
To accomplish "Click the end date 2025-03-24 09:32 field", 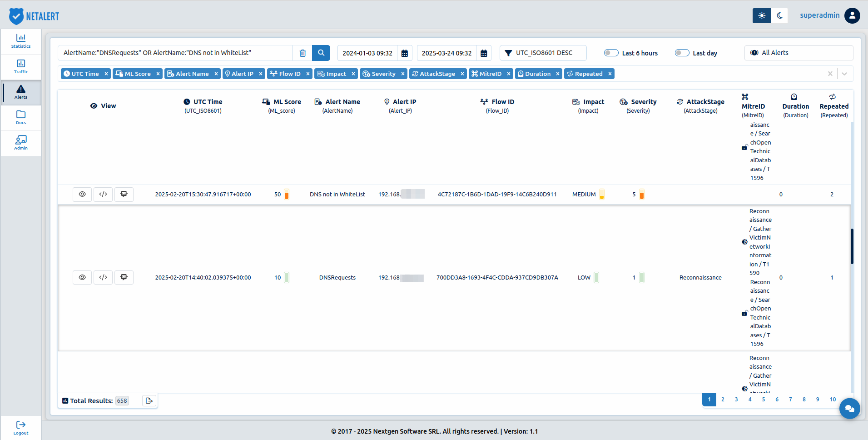I will point(446,53).
